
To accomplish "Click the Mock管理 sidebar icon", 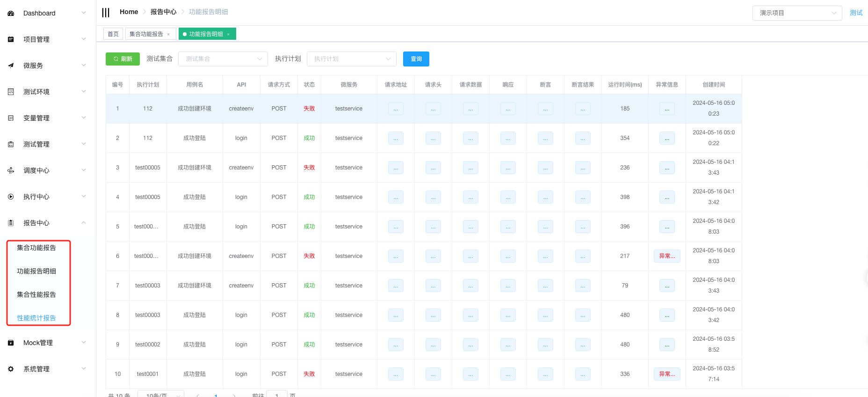I will tap(11, 343).
